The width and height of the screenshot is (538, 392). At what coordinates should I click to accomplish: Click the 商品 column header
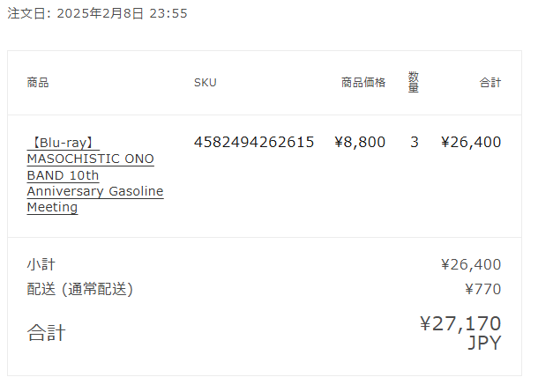click(38, 83)
